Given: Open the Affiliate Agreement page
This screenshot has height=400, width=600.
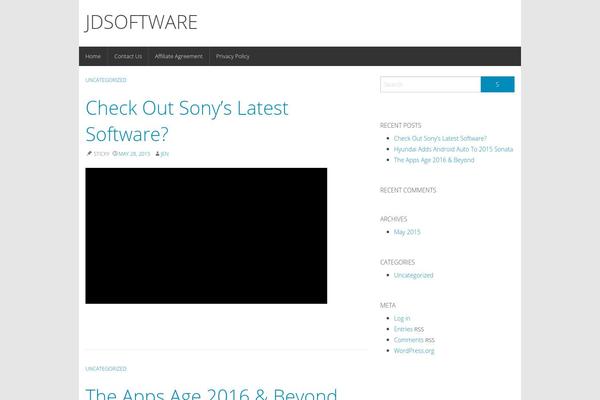Looking at the screenshot, I should [179, 56].
